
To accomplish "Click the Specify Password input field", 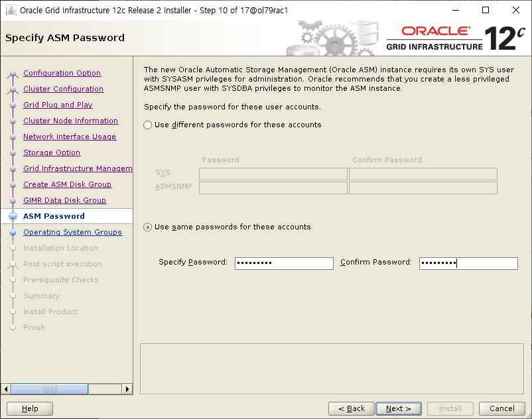I will (x=284, y=263).
